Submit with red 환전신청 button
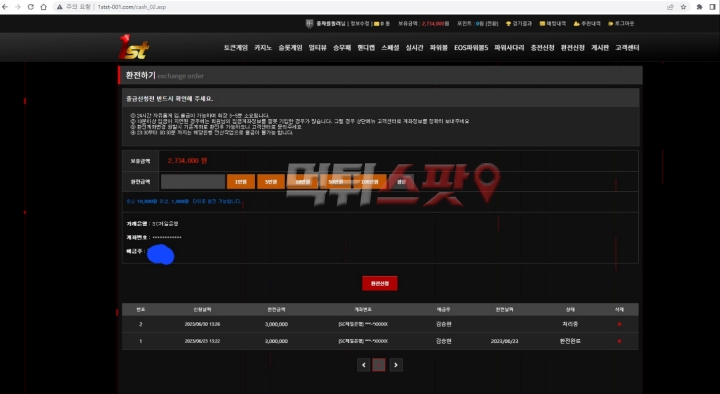Screen dimensions: 720x394 coord(380,283)
